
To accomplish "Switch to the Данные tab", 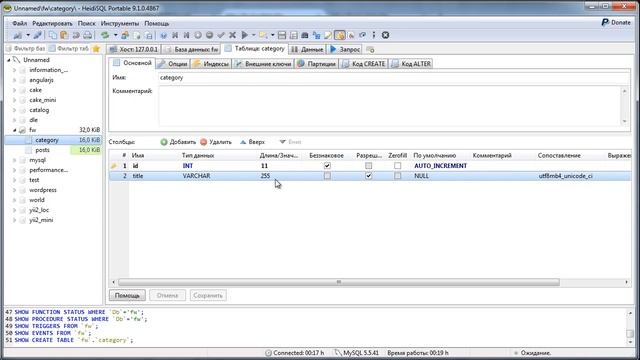I will 307,49.
